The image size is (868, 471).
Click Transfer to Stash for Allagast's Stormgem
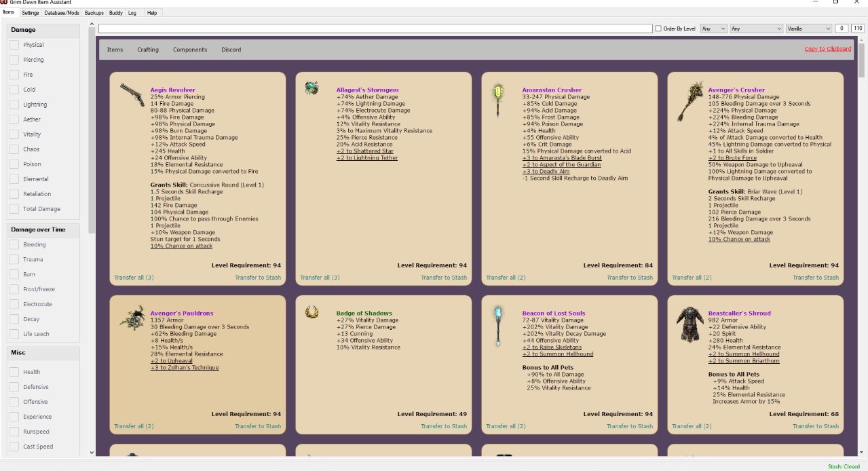click(444, 278)
